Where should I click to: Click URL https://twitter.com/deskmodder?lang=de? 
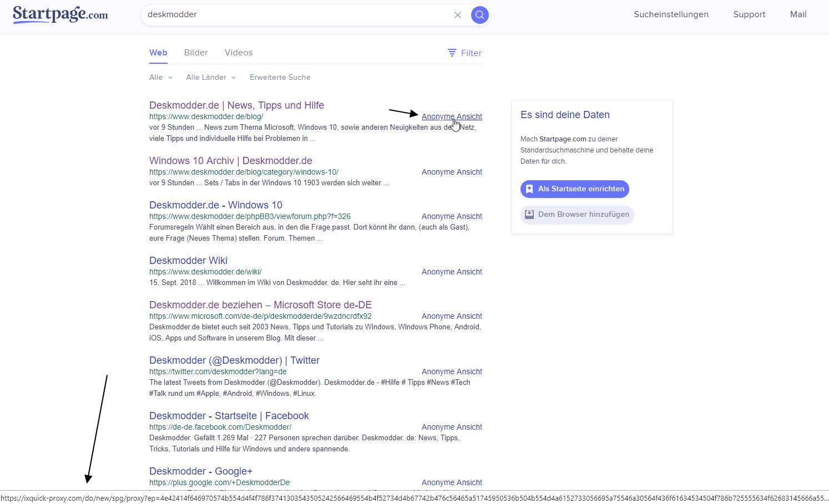(x=218, y=371)
